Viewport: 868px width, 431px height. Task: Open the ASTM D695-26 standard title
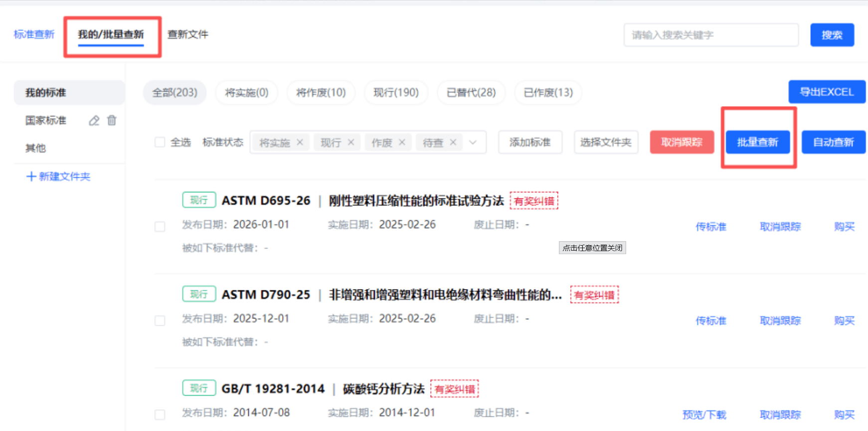click(x=363, y=201)
